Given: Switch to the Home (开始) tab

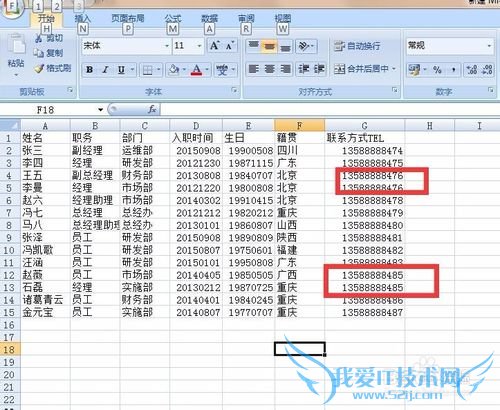Looking at the screenshot, I should 46,19.
